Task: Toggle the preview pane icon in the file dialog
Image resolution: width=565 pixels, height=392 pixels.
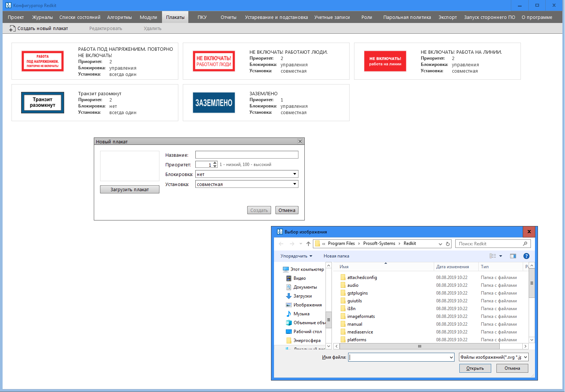Action: (513, 256)
